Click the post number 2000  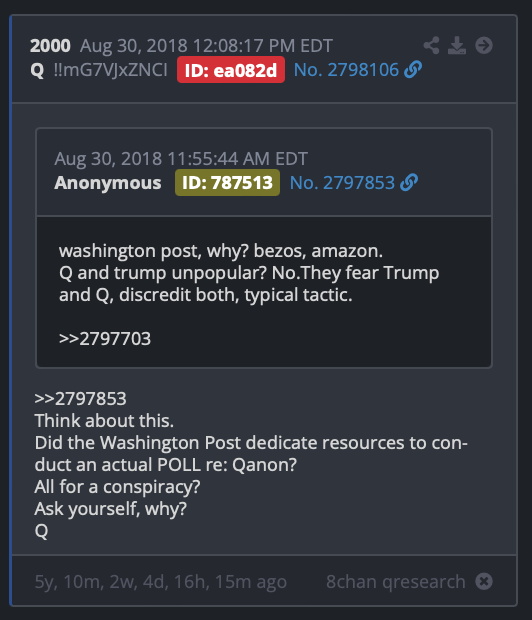pos(50,46)
